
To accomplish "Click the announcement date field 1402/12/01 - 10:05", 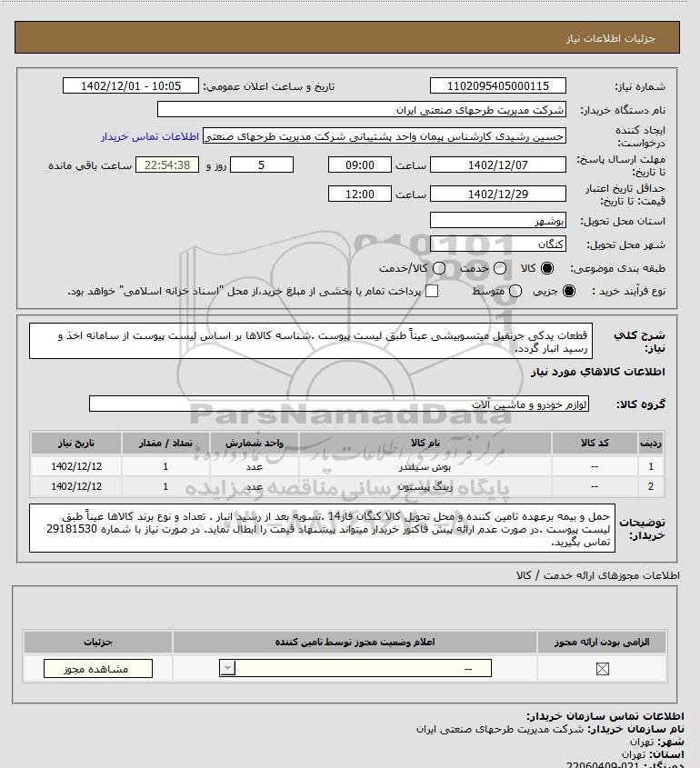I will tap(131, 85).
